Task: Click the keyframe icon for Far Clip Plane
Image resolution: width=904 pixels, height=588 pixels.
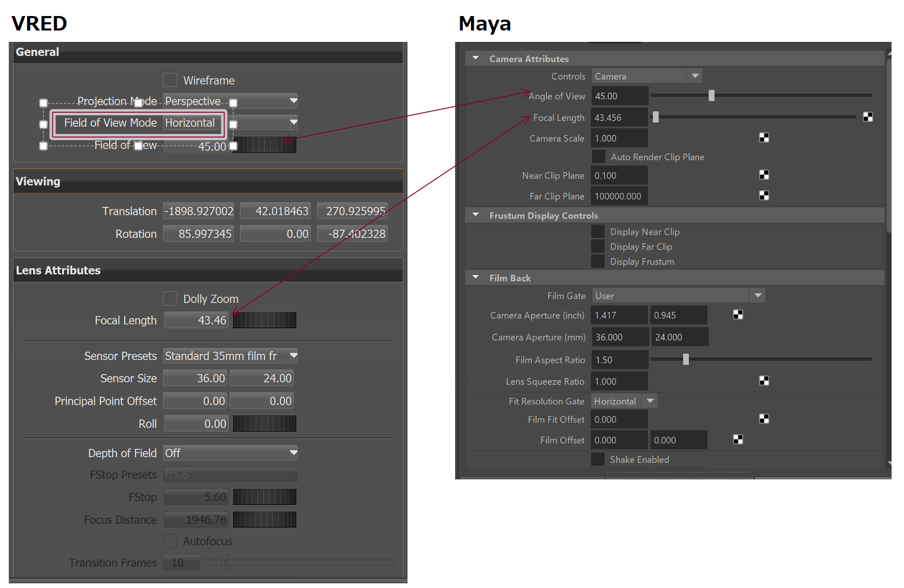Action: tap(764, 195)
